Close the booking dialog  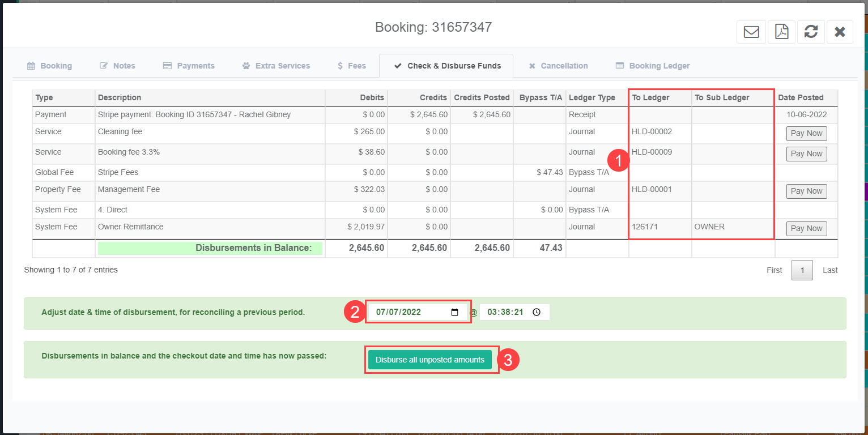click(840, 32)
